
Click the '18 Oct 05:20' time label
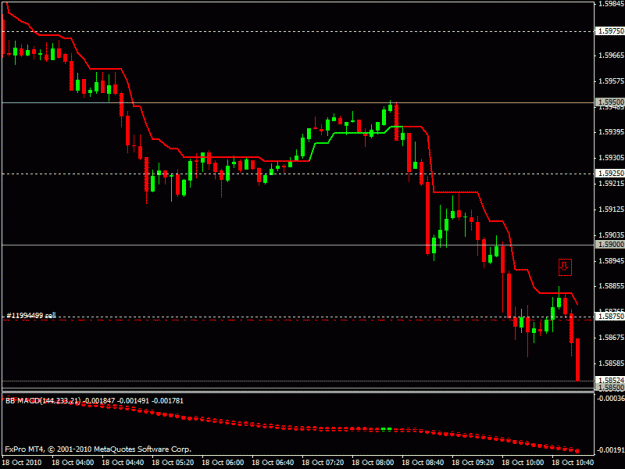pyautogui.click(x=173, y=462)
